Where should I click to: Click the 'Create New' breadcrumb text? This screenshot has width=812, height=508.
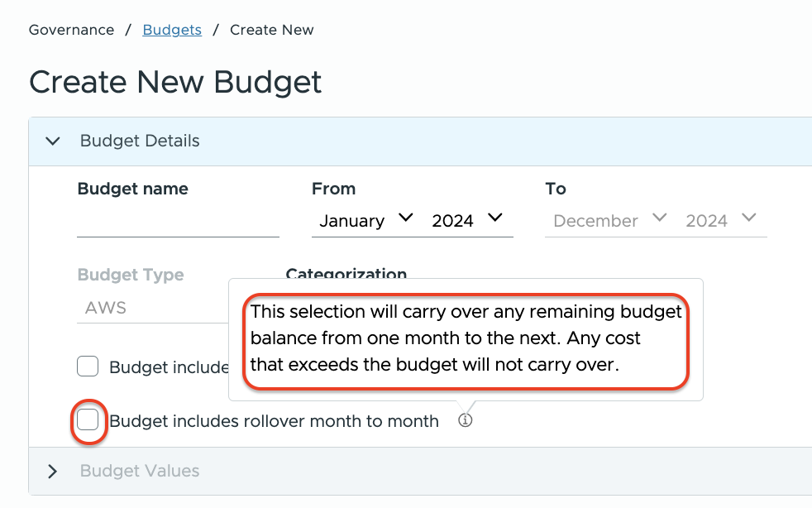(x=271, y=30)
